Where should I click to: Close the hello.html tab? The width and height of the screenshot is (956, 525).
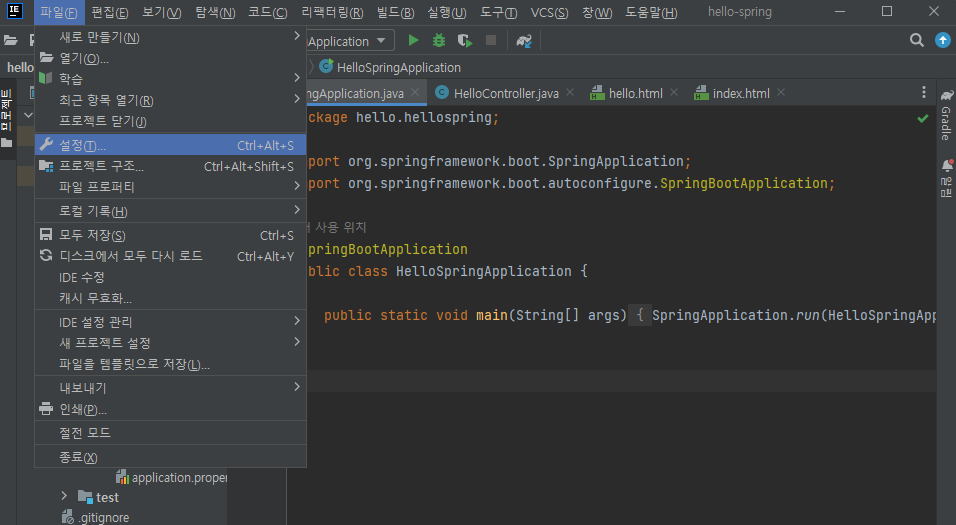(674, 92)
